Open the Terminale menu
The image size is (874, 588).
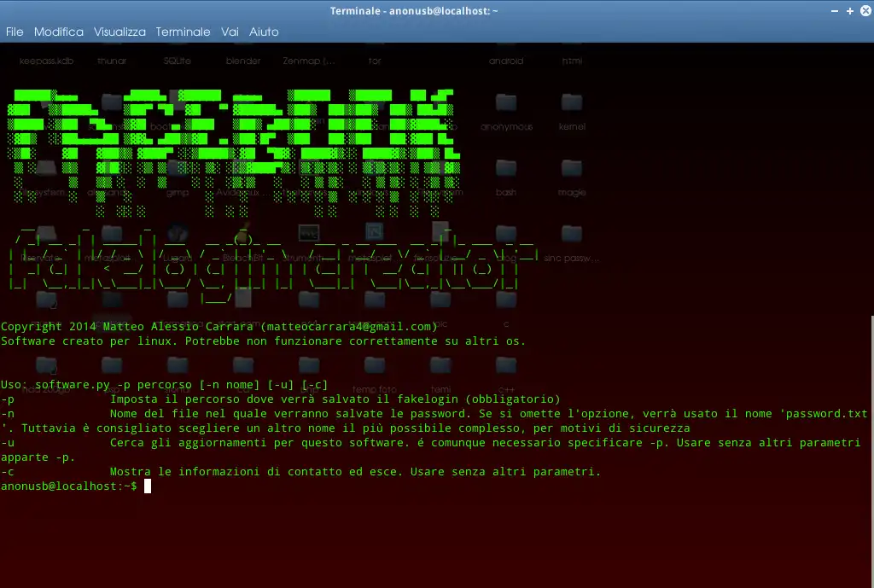(183, 32)
